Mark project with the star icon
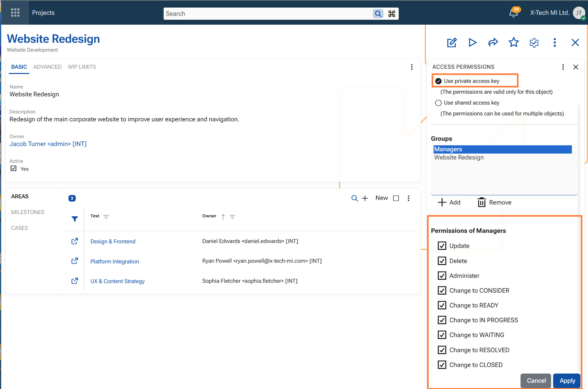The width and height of the screenshot is (588, 389). pos(514,42)
